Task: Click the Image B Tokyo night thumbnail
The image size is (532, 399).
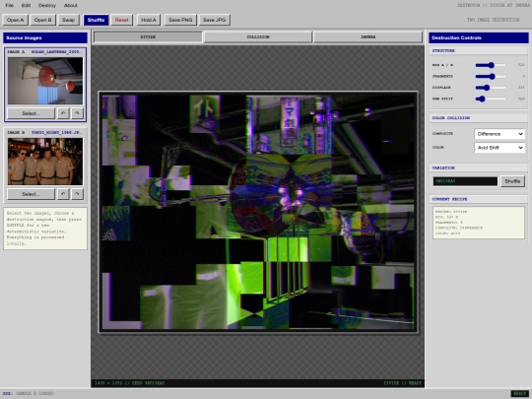Action: [45, 162]
